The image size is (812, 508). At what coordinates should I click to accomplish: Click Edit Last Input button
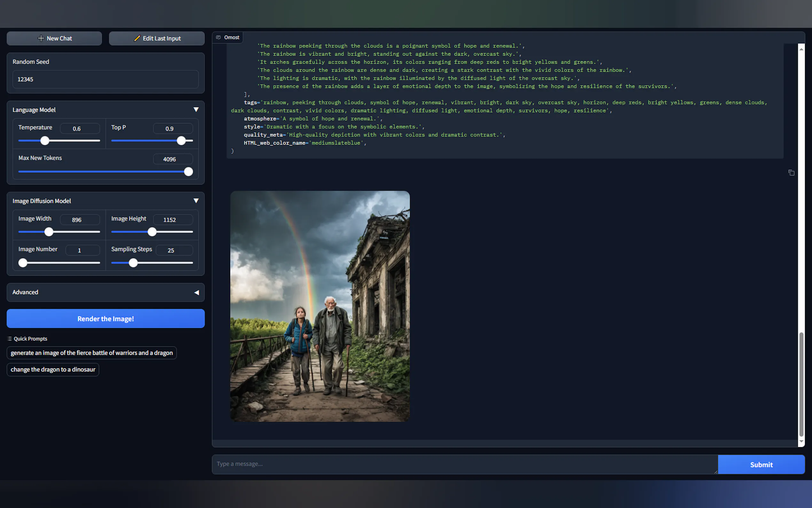(x=157, y=38)
